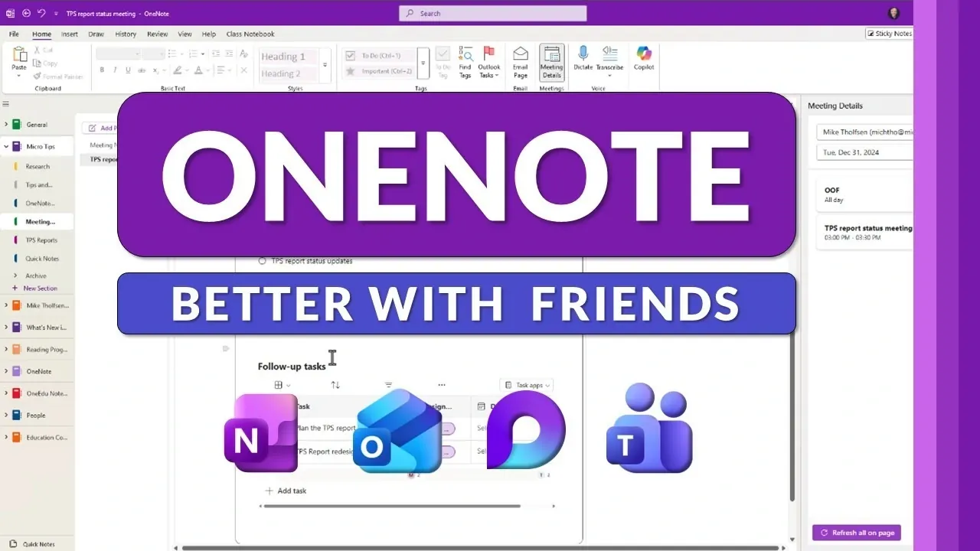Click the Dictate microphone icon
This screenshot has height=551, width=980.
pyautogui.click(x=583, y=54)
